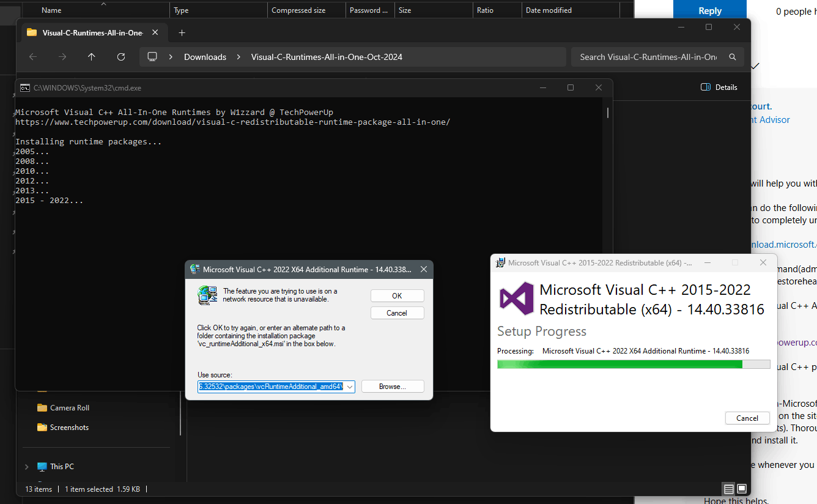Open Camera Roll folder in sidebar
The width and height of the screenshot is (817, 504).
(x=64, y=408)
